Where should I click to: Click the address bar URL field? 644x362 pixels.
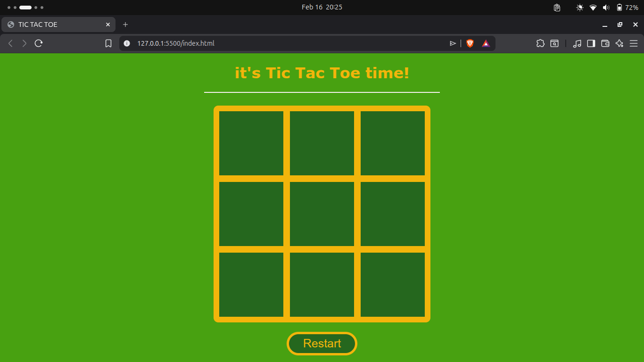tap(283, 43)
